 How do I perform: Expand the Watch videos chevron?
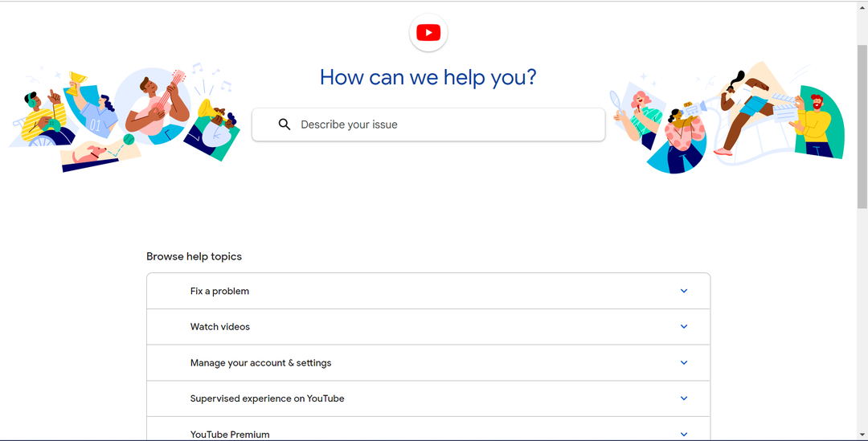point(684,326)
